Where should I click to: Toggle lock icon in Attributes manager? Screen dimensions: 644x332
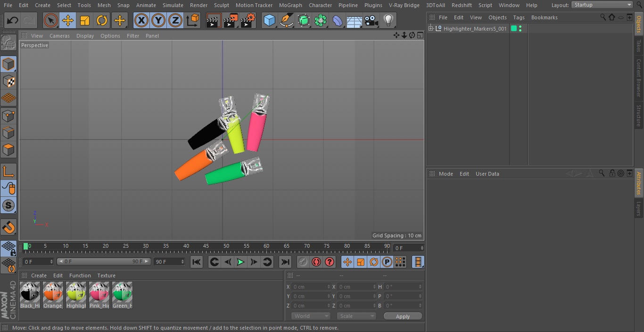612,173
